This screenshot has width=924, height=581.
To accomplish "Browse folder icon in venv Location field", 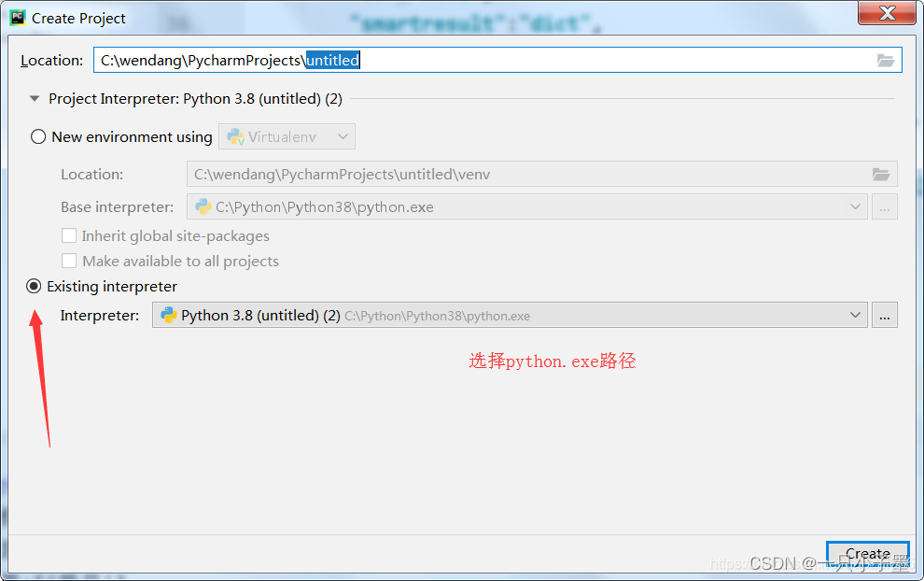I will click(x=881, y=174).
